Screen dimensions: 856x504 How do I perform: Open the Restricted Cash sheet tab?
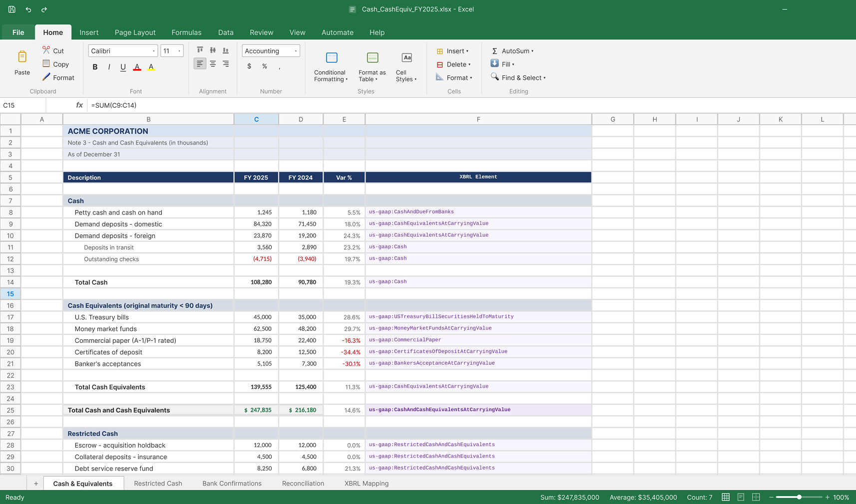[x=158, y=483]
